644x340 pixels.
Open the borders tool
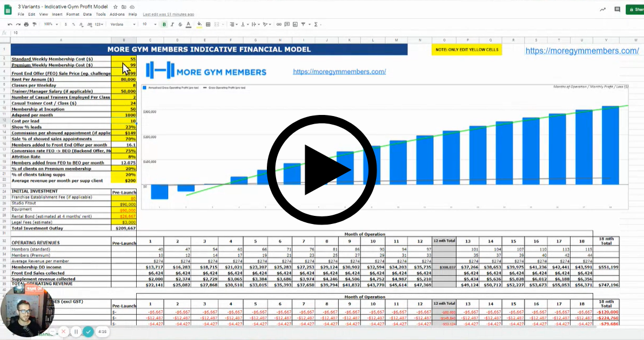pyautogui.click(x=208, y=25)
